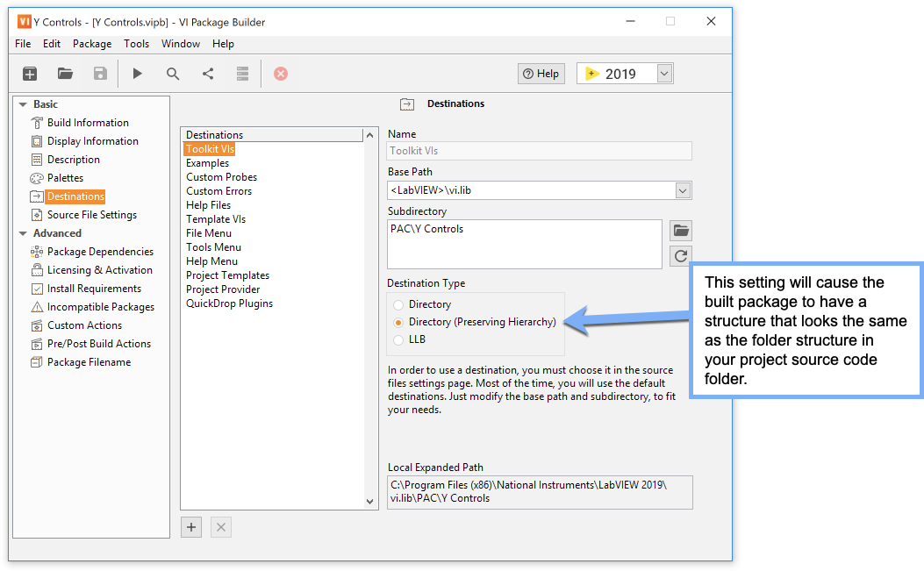
Task: Click the red abort icon in the toolbar
Action: point(281,74)
